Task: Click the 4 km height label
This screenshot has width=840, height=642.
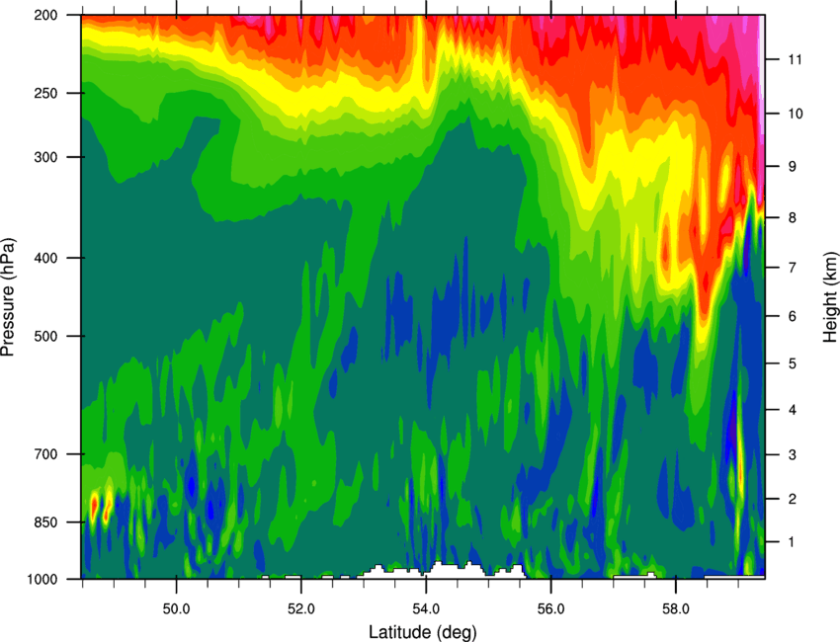Action: click(793, 410)
